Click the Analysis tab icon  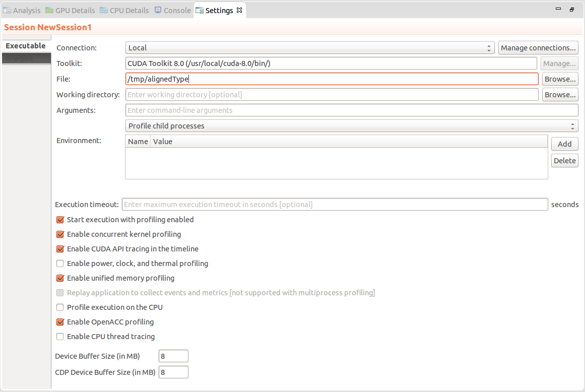(x=8, y=10)
